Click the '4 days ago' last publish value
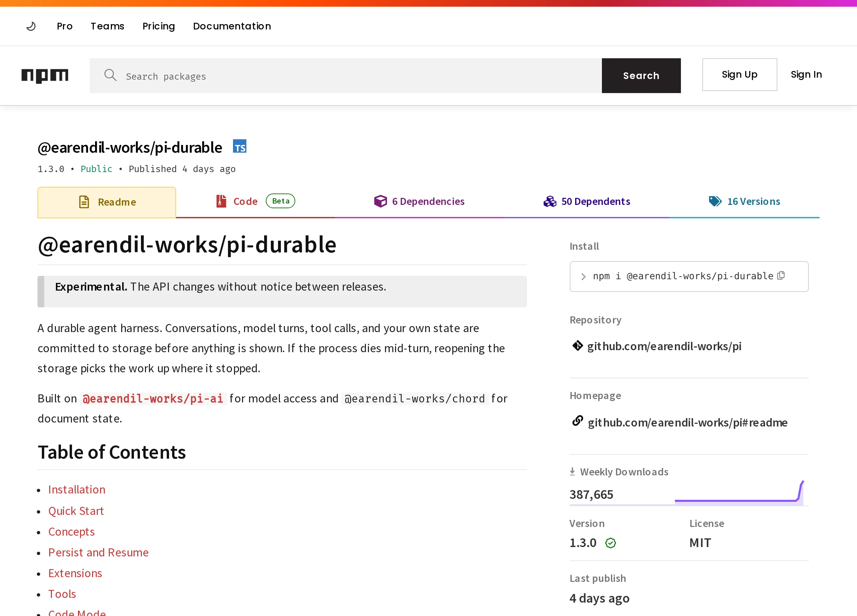Image resolution: width=857 pixels, height=616 pixels. point(600,599)
